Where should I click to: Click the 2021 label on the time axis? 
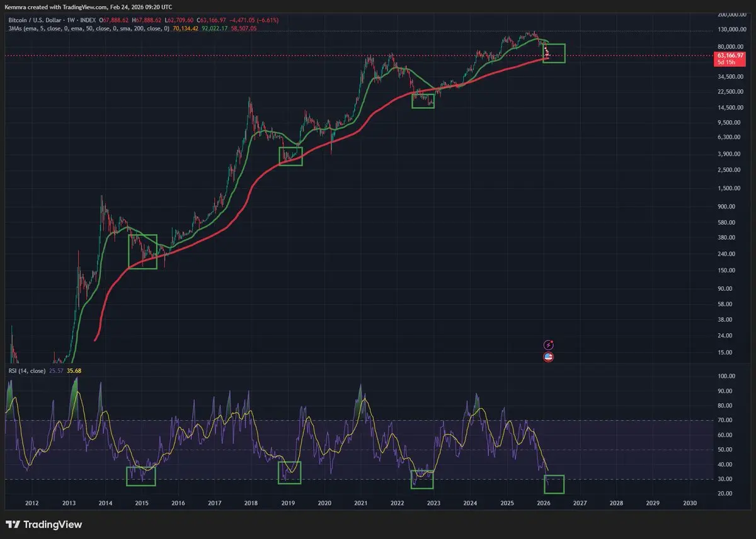[360, 503]
